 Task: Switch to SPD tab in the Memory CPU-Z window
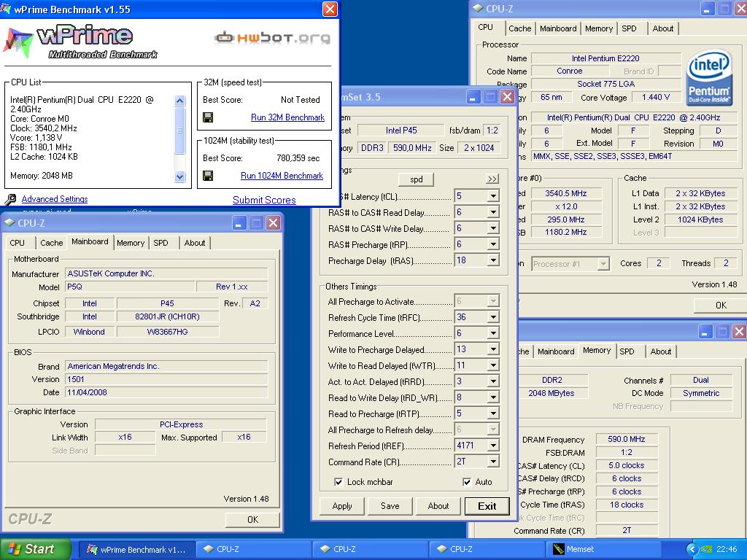tap(627, 351)
